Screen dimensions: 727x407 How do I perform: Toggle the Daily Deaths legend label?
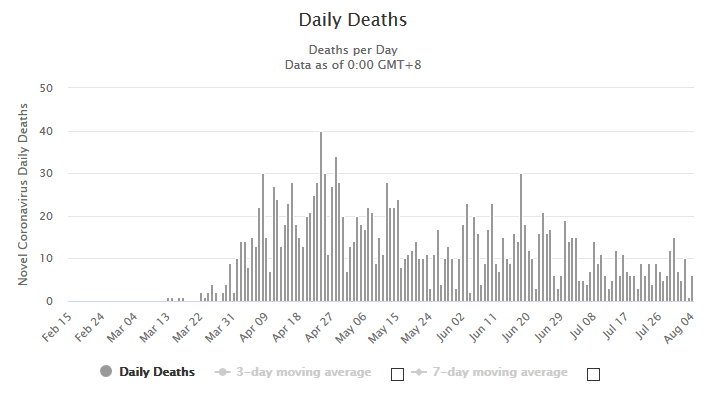coord(157,372)
